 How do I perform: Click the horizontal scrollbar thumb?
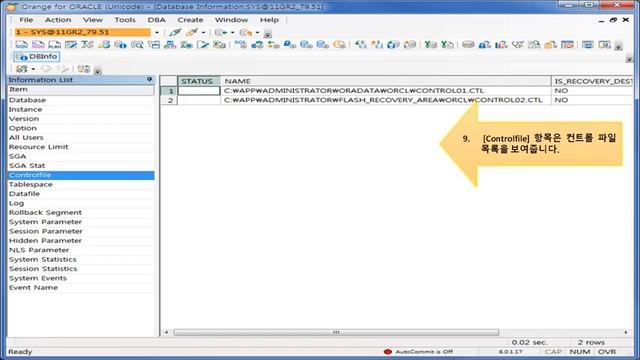pos(336,332)
